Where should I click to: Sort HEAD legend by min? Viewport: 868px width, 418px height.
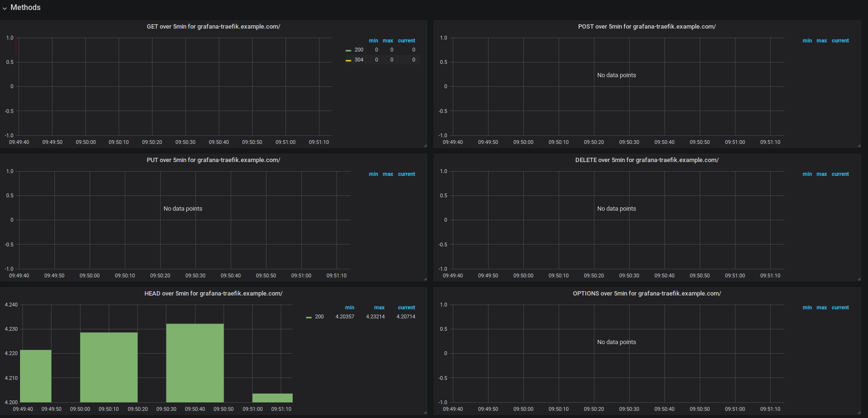click(349, 308)
